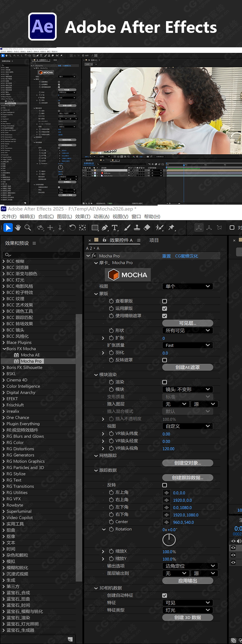The image size is (242, 644).
Task: Select the Brush tool
Action: 127,228
